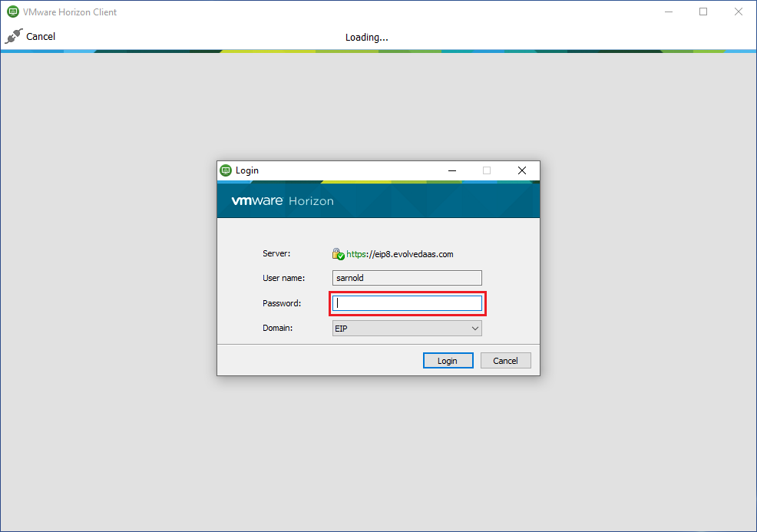Click the secure lock icon beside server URL
The image size is (757, 532).
(338, 253)
